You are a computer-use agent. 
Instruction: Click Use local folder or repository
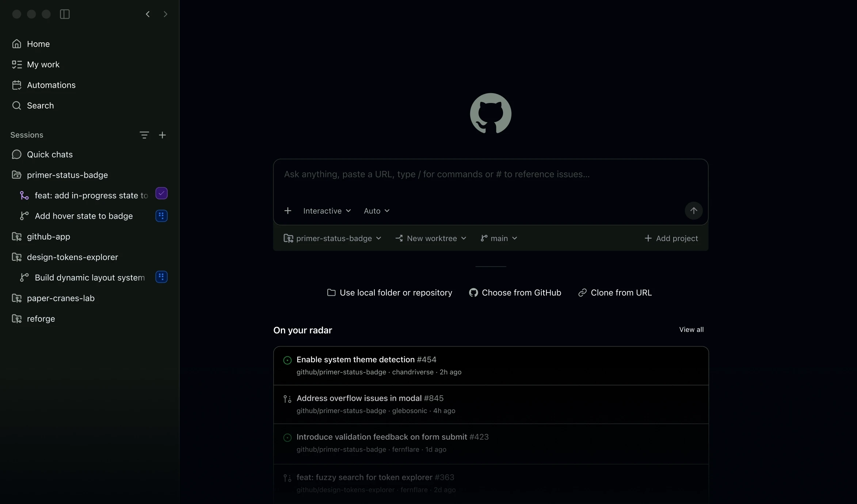389,293
